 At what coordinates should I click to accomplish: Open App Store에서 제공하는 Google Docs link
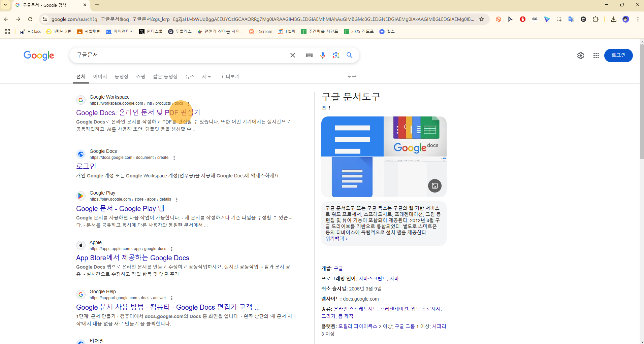click(x=133, y=258)
